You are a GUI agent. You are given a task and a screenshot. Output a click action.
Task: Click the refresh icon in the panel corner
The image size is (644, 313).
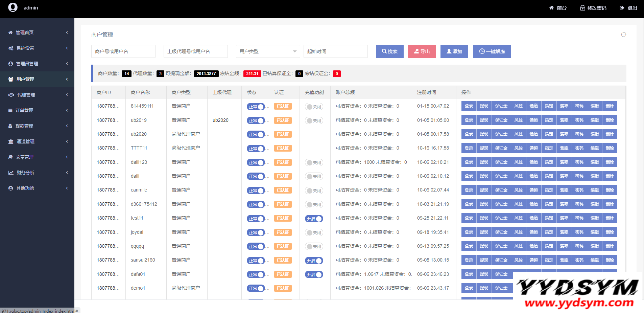point(623,35)
